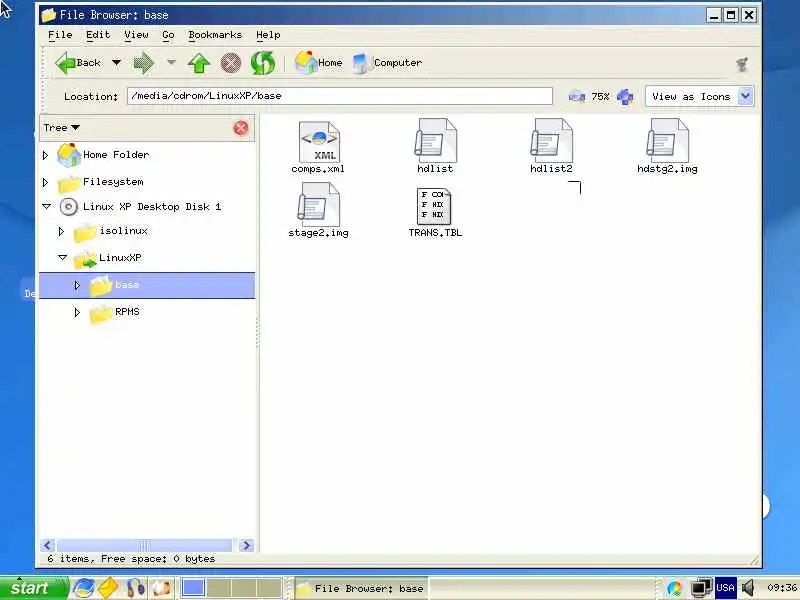800x600 pixels.
Task: Expand the isolinux tree node
Action: 61,232
